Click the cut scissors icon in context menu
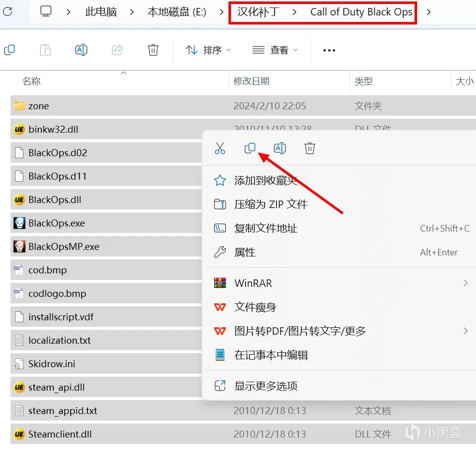This screenshot has height=452, width=476. [x=220, y=148]
